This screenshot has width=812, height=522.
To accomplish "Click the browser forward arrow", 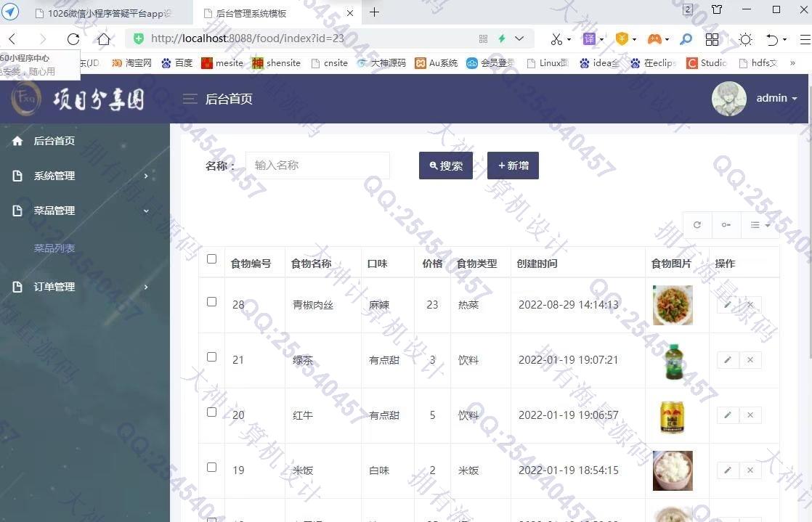I will tap(42, 38).
